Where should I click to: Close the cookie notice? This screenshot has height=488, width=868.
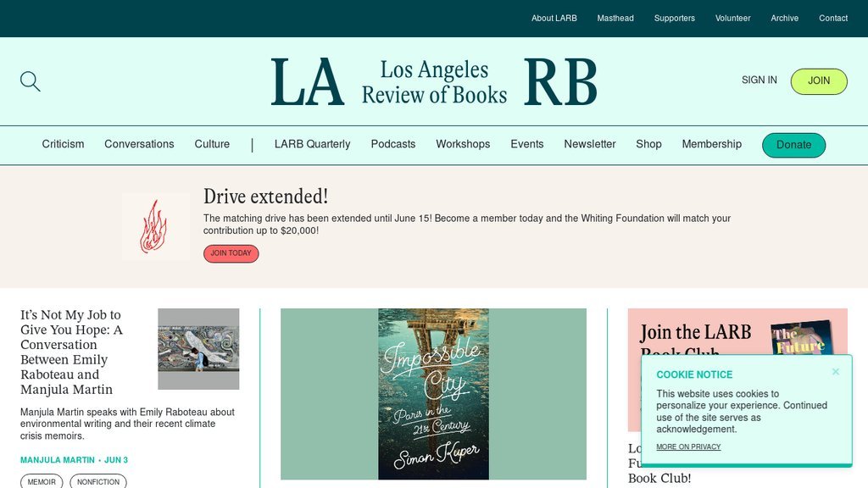[836, 372]
